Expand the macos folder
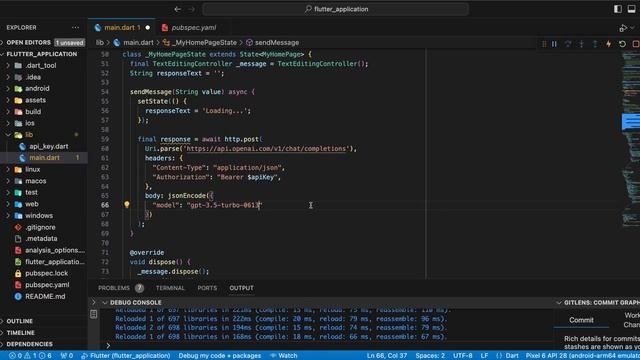Image resolution: width=640 pixels, height=360 pixels. [44, 181]
